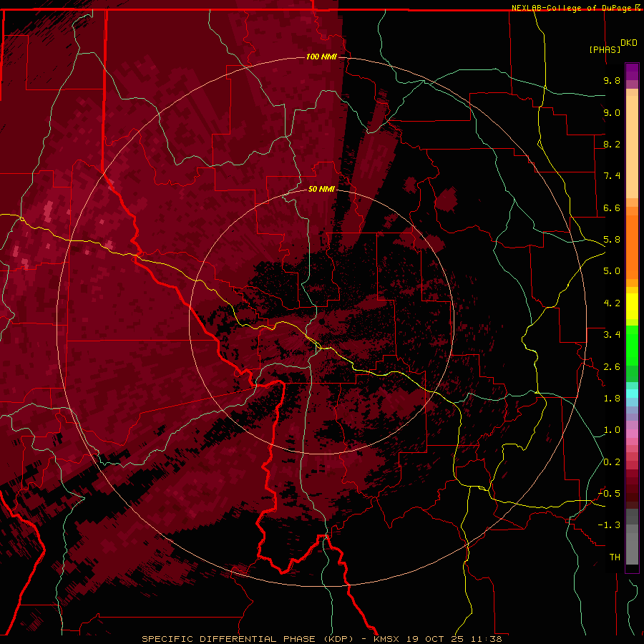Click the 7.4 value on the color scale

[x=612, y=176]
